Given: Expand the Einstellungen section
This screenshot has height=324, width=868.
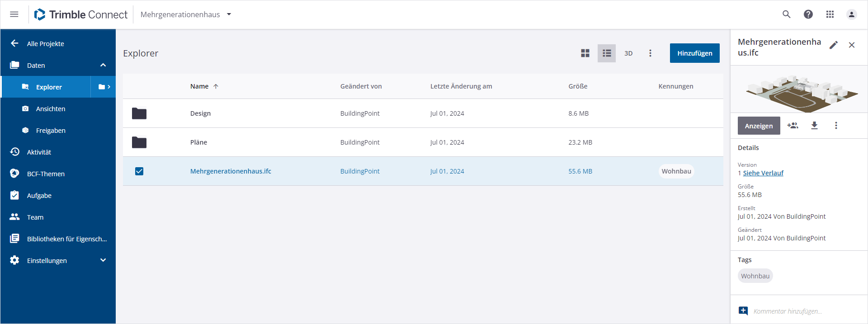Looking at the screenshot, I should [x=103, y=261].
